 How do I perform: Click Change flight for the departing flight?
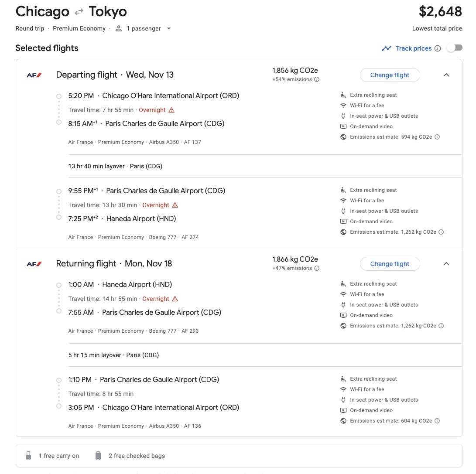390,75
